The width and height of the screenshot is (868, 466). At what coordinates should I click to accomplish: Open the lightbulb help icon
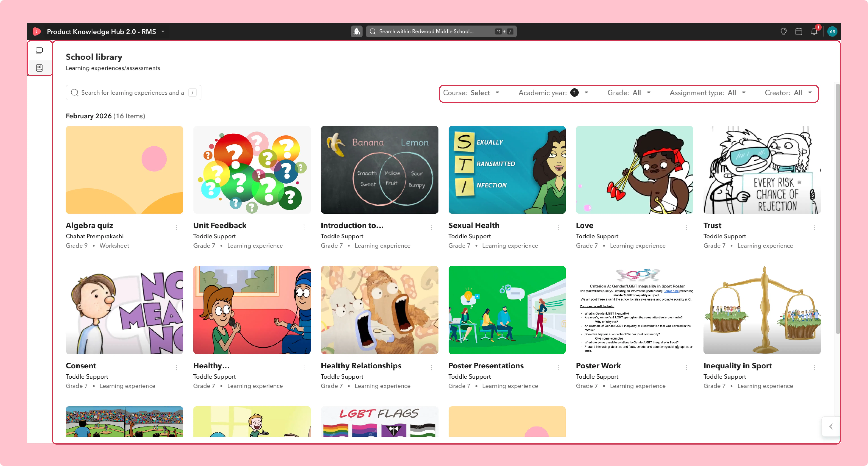tap(783, 31)
